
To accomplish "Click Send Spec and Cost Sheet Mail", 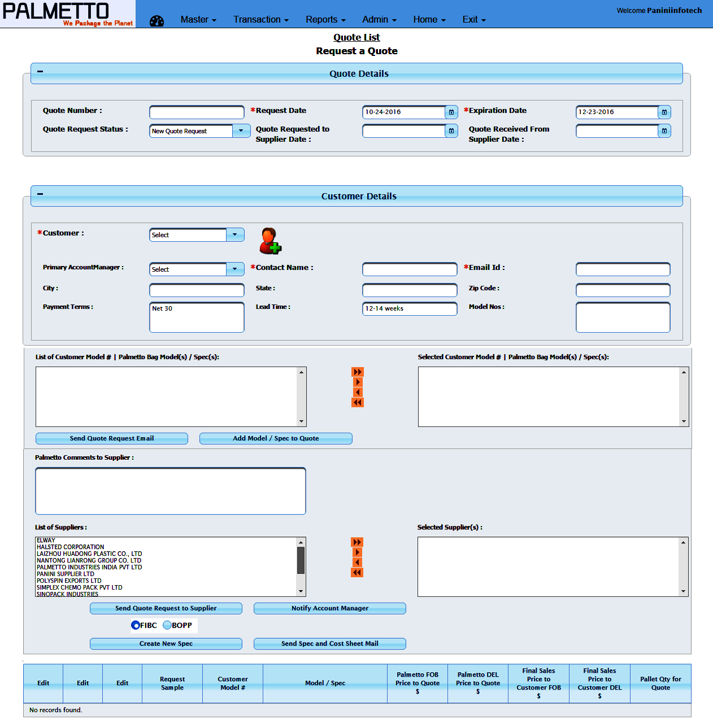I will point(330,644).
